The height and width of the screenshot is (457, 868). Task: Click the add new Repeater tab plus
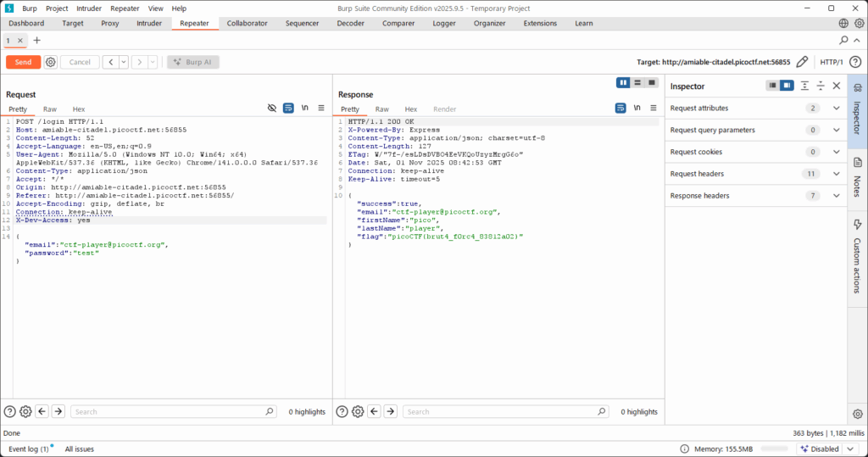pos(36,40)
